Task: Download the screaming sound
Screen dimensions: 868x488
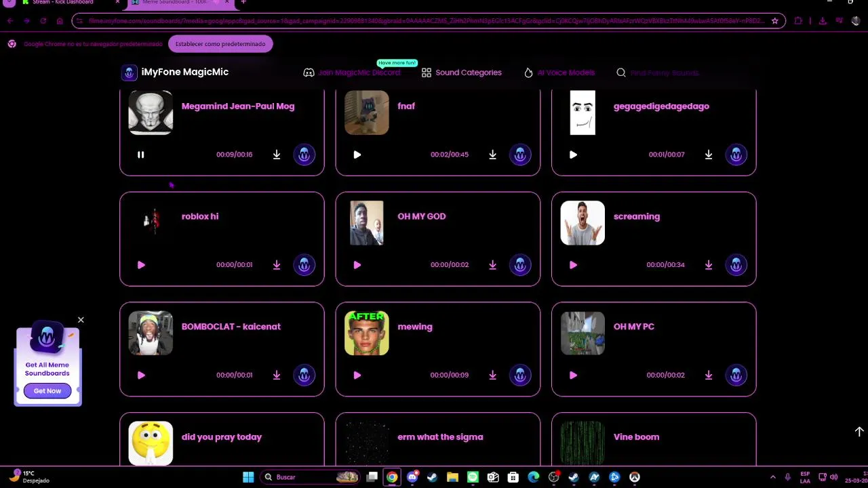Action: (709, 265)
